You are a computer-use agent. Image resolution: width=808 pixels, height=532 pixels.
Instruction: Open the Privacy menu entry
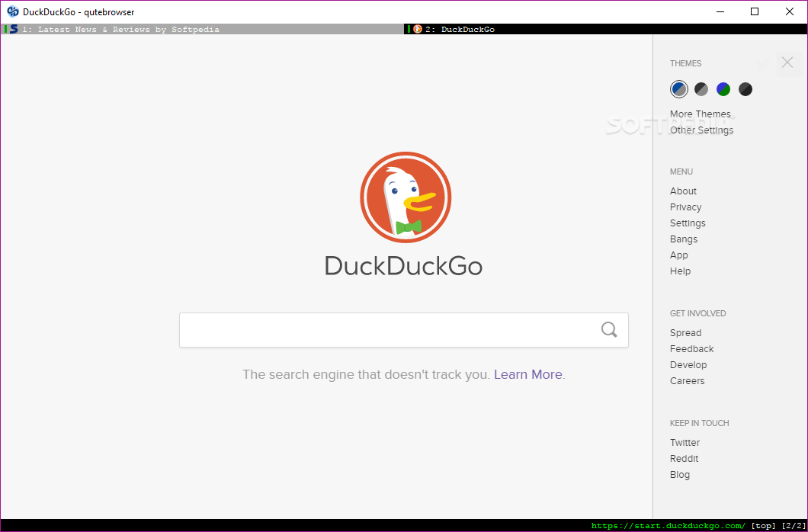click(686, 207)
